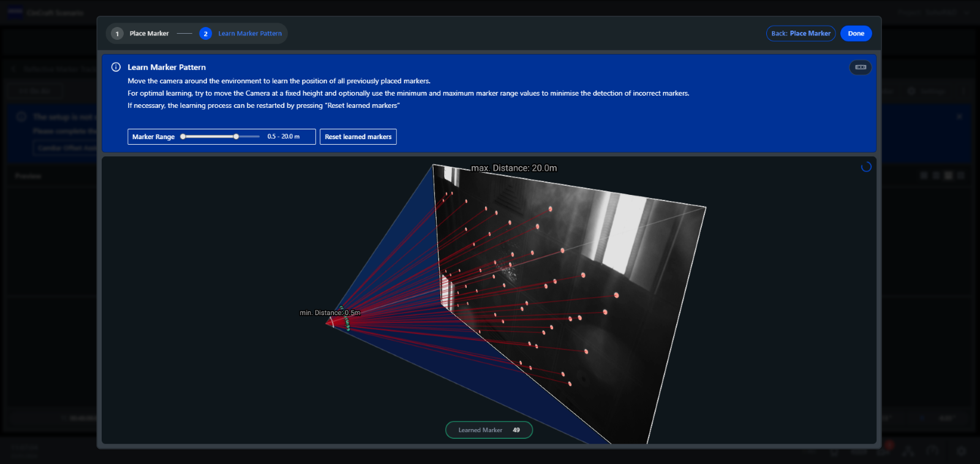Viewport: 980px width, 464px height.
Task: Finish the wizard with the Done button
Action: [856, 34]
